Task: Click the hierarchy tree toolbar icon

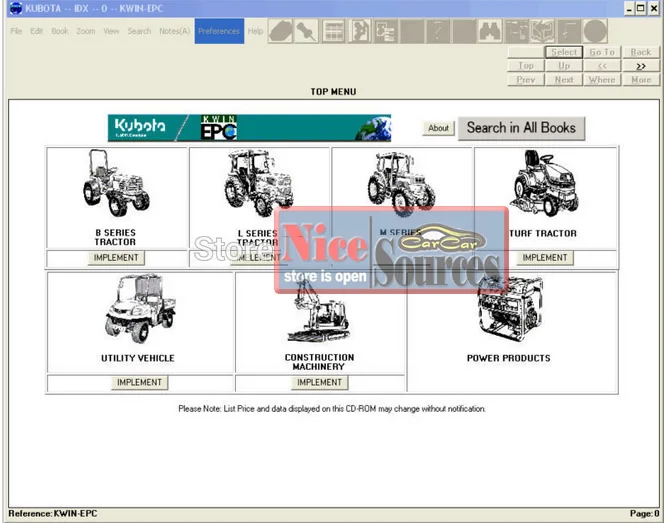Action: 517,31
